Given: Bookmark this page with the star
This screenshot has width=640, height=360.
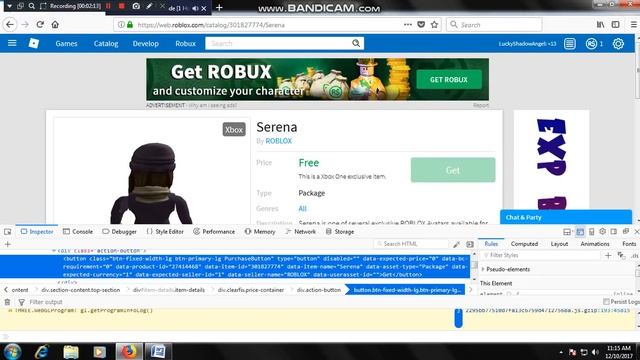Looking at the screenshot, I should point(434,24).
